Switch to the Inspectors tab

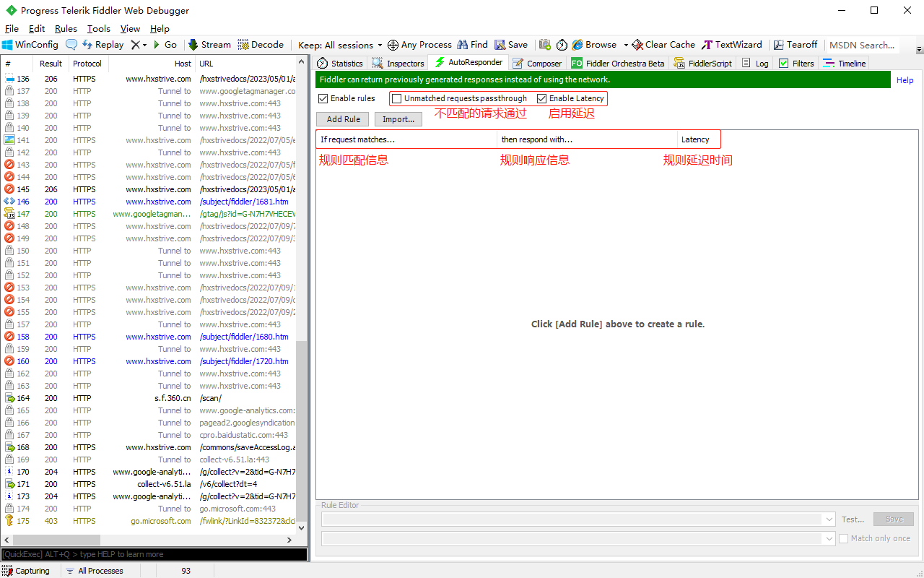point(398,64)
